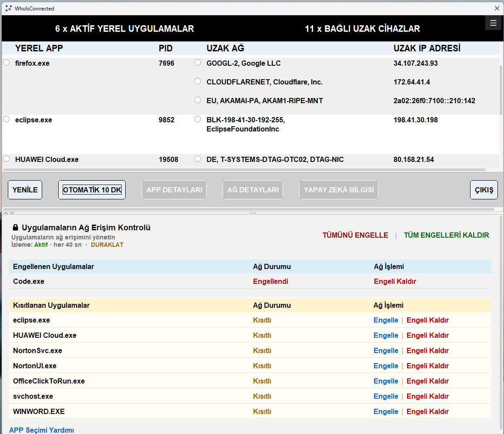Click the YENİLE button
The image size is (504, 434).
[x=25, y=190]
